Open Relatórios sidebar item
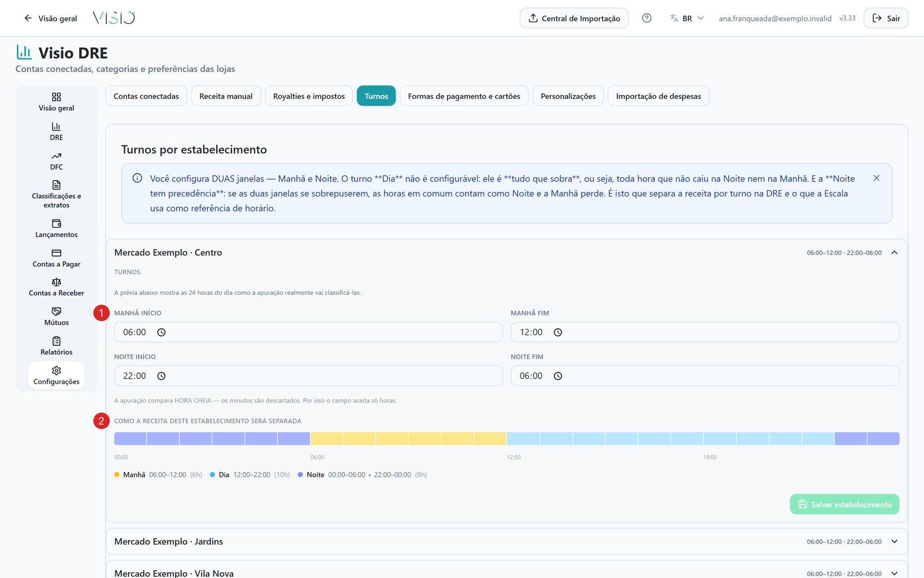Image resolution: width=924 pixels, height=578 pixels. [57, 346]
